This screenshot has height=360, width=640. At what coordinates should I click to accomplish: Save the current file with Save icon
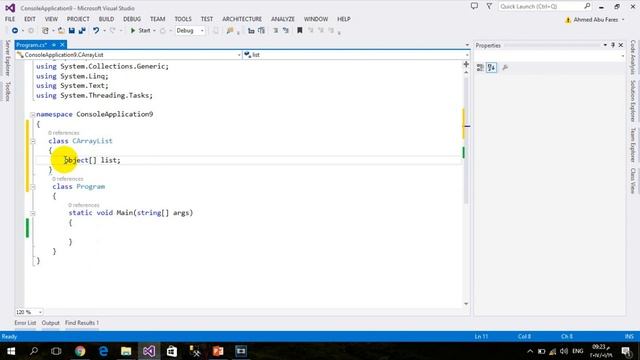pos(72,31)
